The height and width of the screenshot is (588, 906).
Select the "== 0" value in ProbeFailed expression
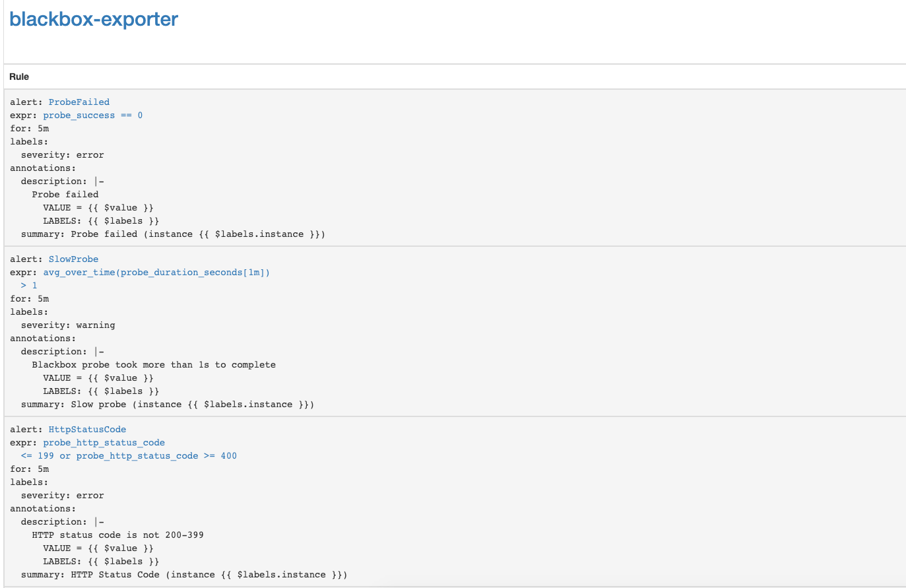(x=131, y=115)
